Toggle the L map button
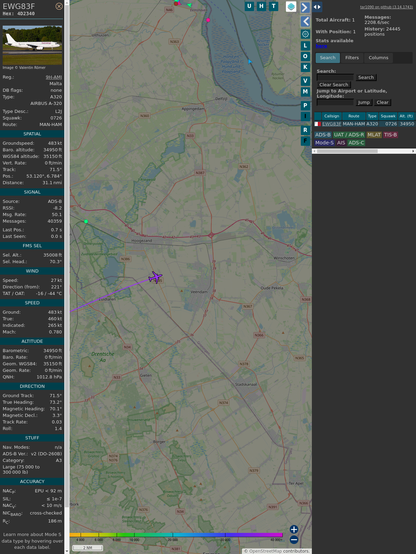This screenshot has height=554, width=416. [x=305, y=46]
